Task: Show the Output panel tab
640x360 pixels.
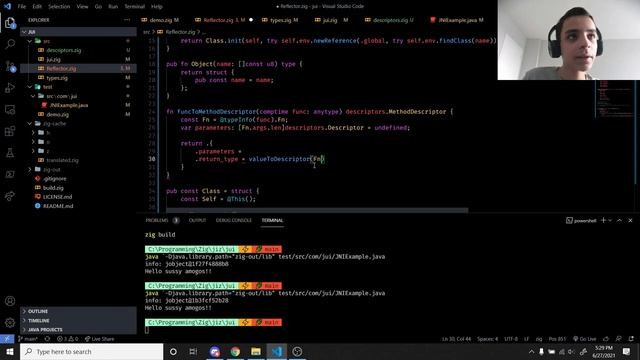Action: pyautogui.click(x=197, y=220)
